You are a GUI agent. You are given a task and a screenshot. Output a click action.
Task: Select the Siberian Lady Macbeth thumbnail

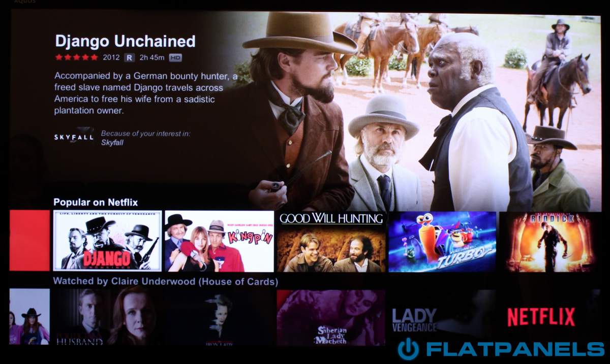[x=331, y=318]
